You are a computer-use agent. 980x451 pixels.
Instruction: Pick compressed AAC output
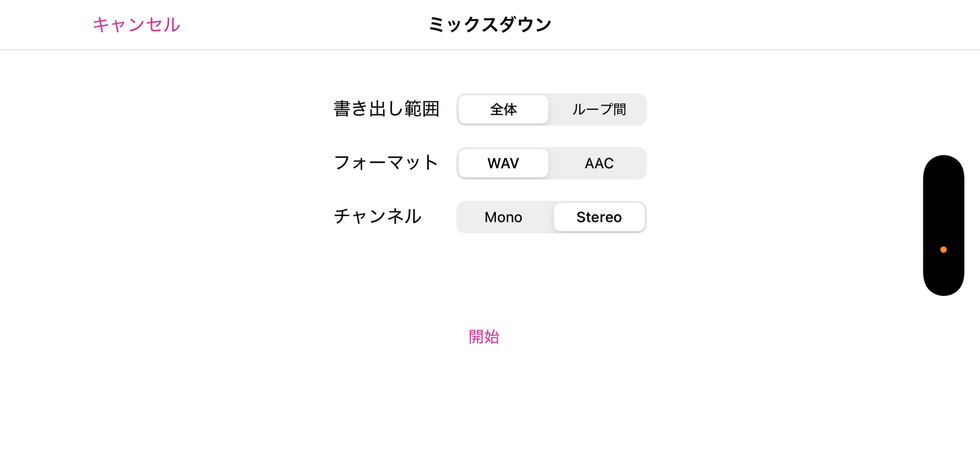599,164
